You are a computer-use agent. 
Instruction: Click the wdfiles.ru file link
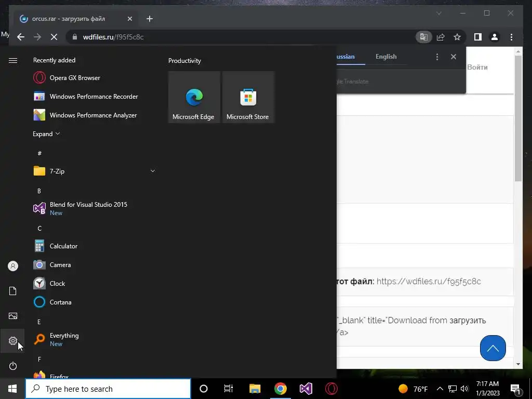point(429,281)
